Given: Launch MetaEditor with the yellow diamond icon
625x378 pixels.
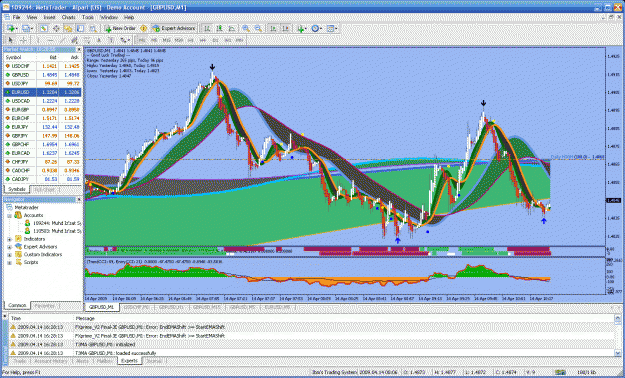Looking at the screenshot, I should (x=143, y=28).
